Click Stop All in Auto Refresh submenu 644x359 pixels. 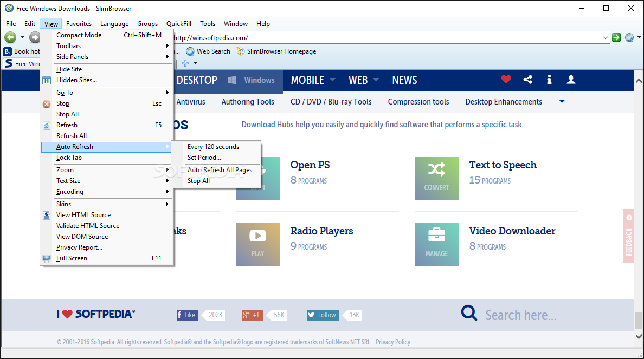(216, 180)
